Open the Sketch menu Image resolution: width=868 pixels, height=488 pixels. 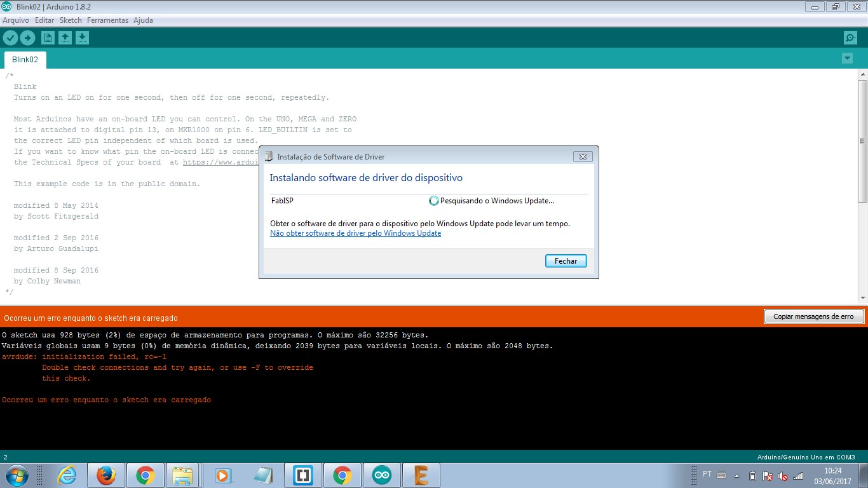71,20
